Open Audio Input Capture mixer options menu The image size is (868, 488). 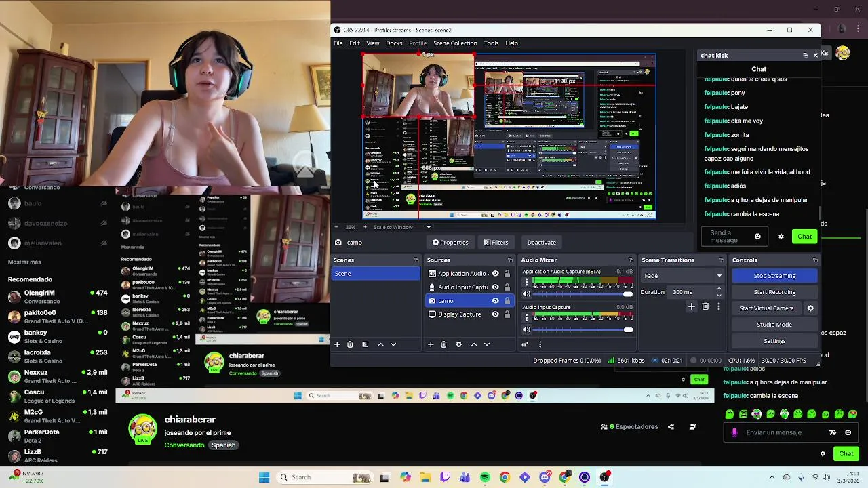tap(526, 317)
